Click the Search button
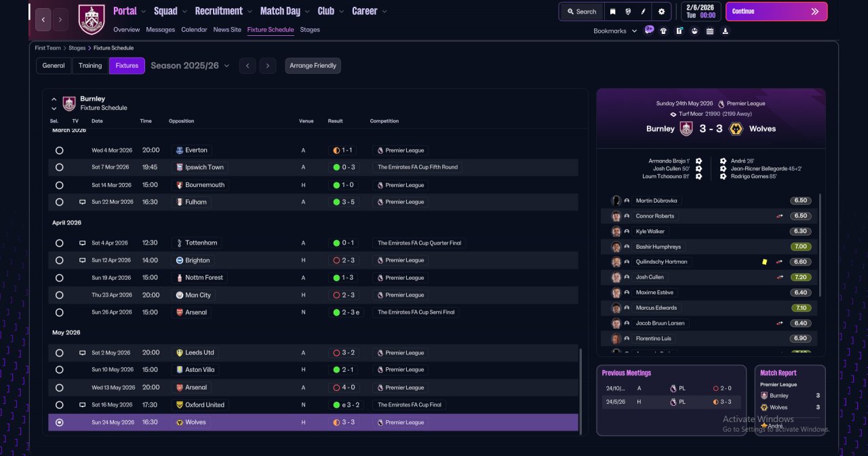 click(x=581, y=12)
